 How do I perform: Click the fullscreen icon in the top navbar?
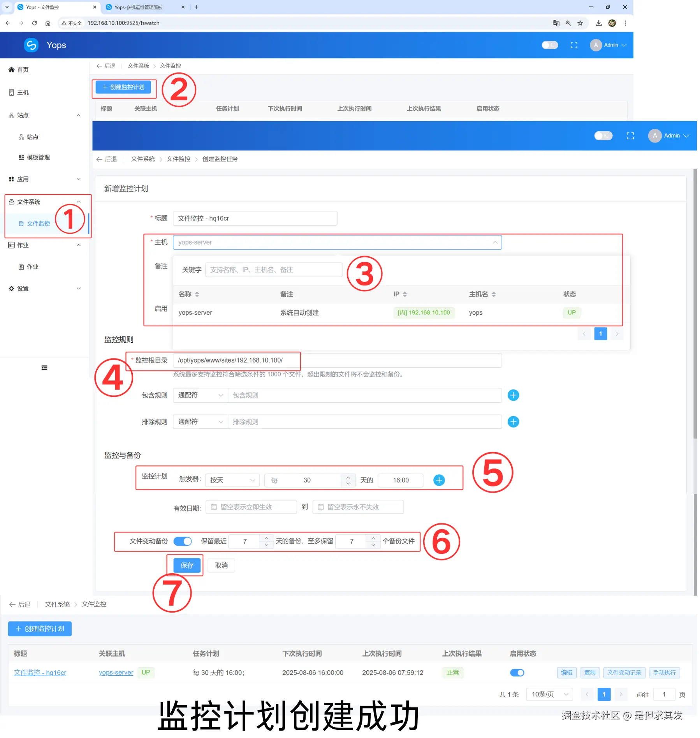(x=573, y=45)
